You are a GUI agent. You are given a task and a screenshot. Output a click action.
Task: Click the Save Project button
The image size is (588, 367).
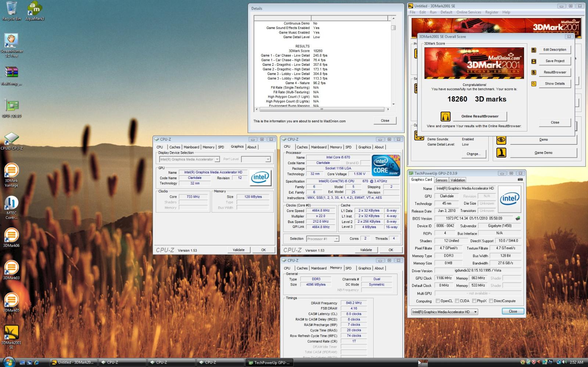point(555,61)
